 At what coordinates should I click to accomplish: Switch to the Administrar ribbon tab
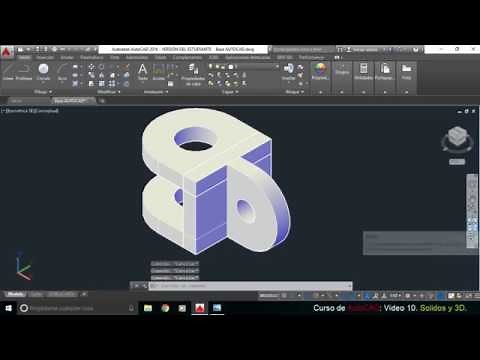[137, 57]
